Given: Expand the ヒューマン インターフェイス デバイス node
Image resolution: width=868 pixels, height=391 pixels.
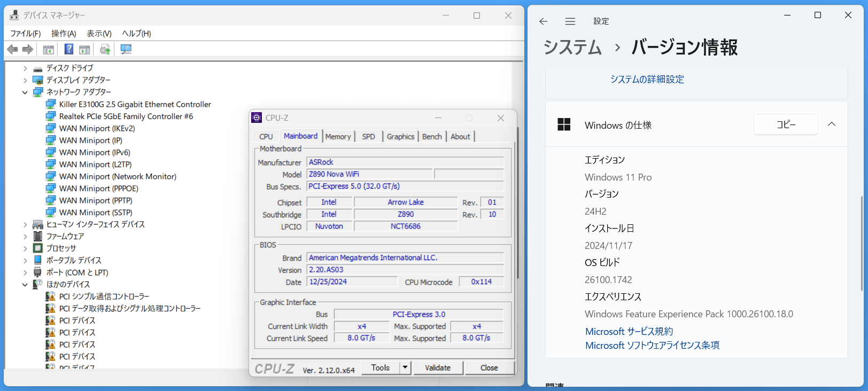Looking at the screenshot, I should point(25,224).
